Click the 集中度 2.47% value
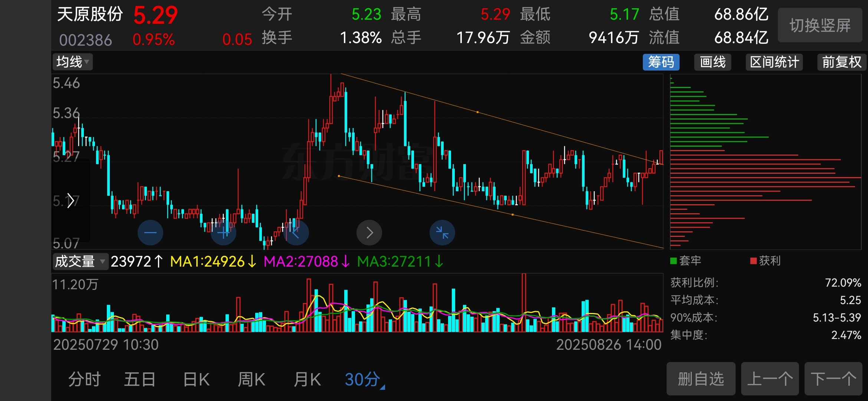 pos(846,335)
